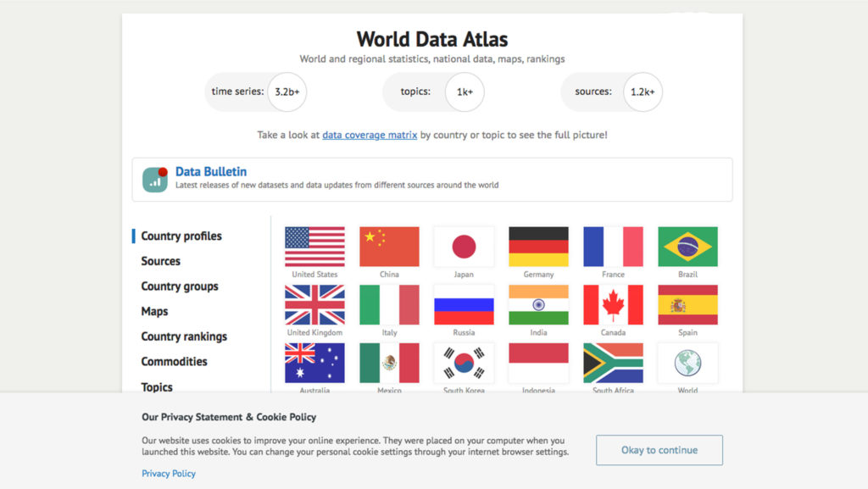Image resolution: width=868 pixels, height=489 pixels.
Task: Click the India country label
Action: click(538, 332)
